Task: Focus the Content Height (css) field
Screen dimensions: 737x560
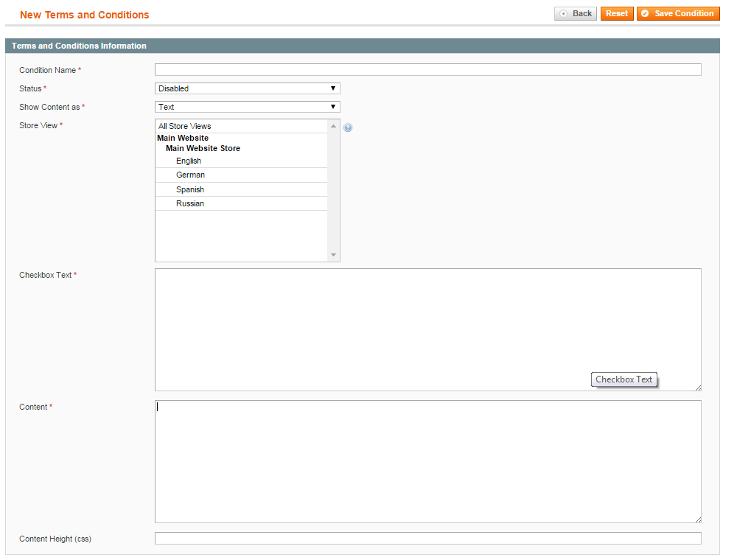Action: [x=427, y=539]
